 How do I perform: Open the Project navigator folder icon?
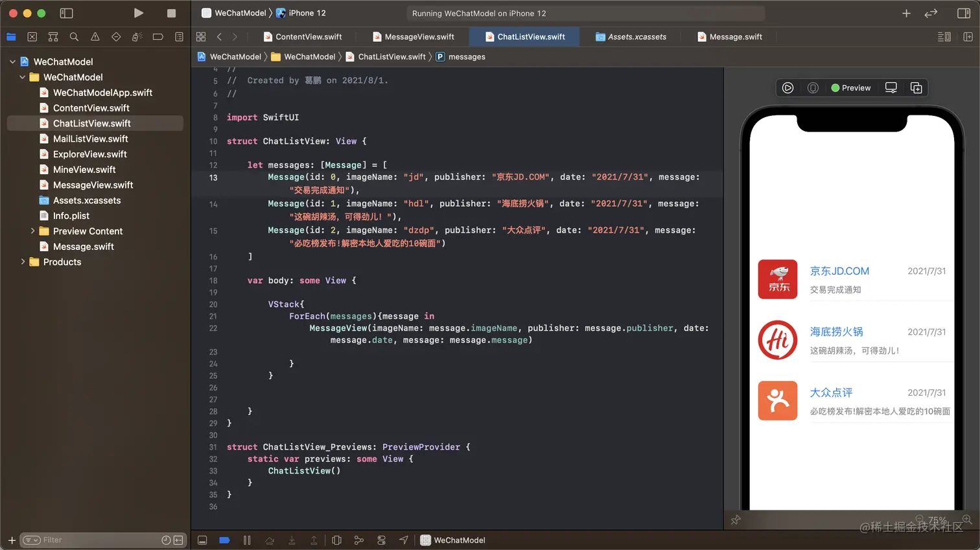click(x=11, y=37)
